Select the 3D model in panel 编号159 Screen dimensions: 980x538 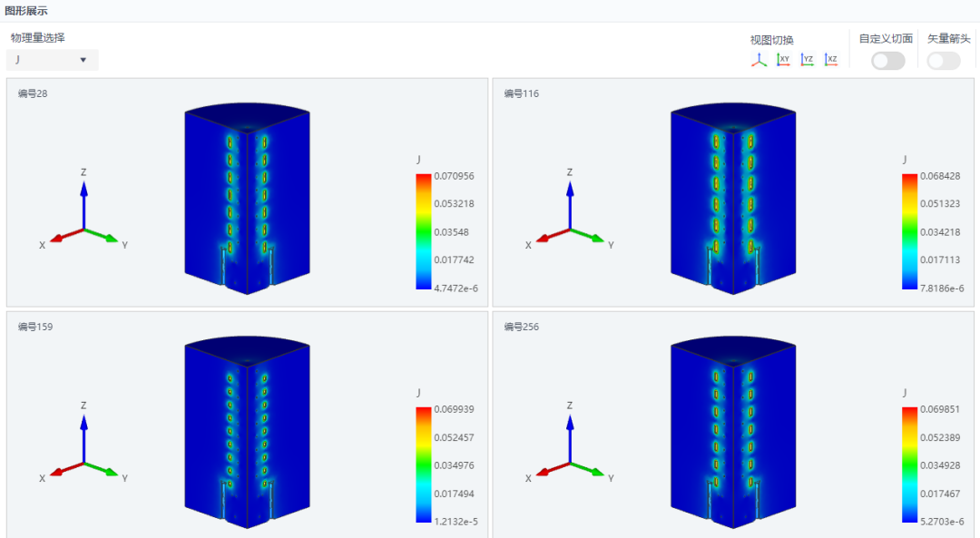click(247, 432)
